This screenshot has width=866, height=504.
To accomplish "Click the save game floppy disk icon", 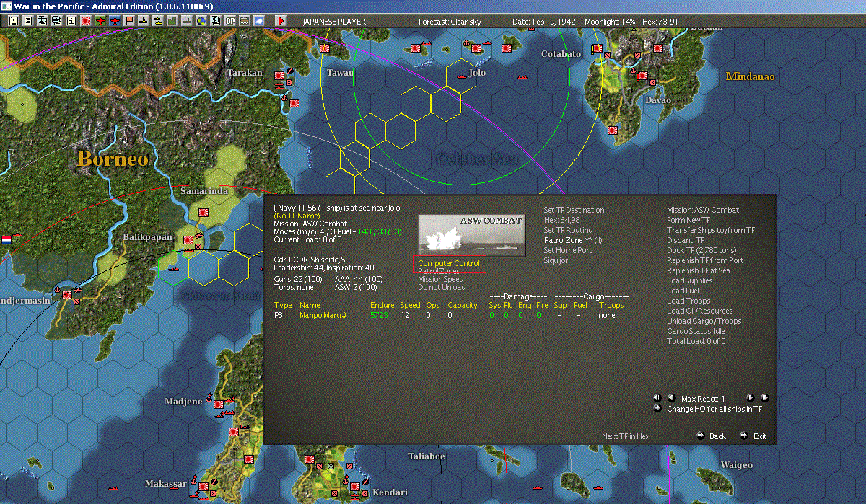I will point(13,21).
